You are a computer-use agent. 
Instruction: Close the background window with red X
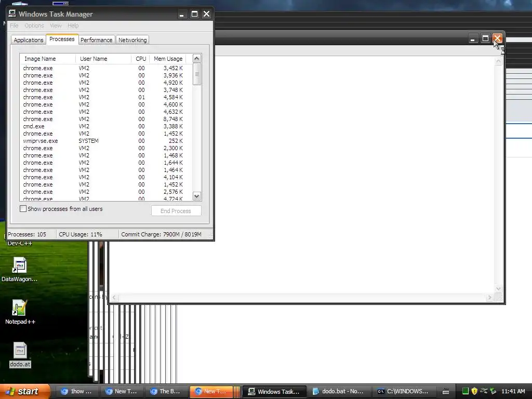point(497,38)
